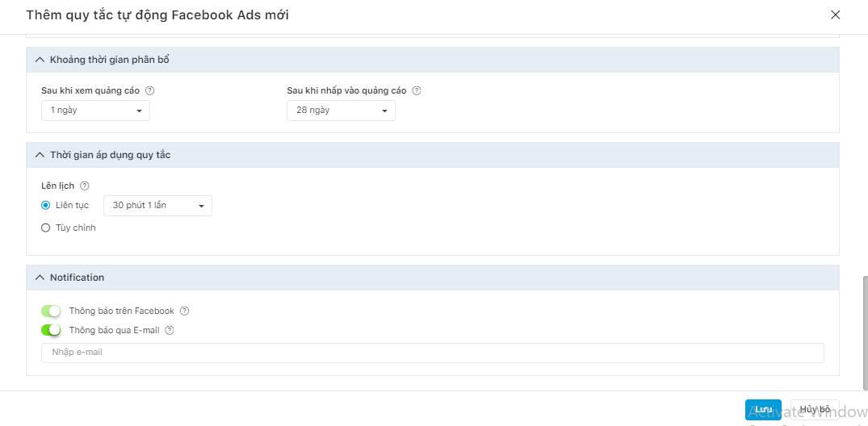Click the Hủy bỏ button

click(x=815, y=409)
